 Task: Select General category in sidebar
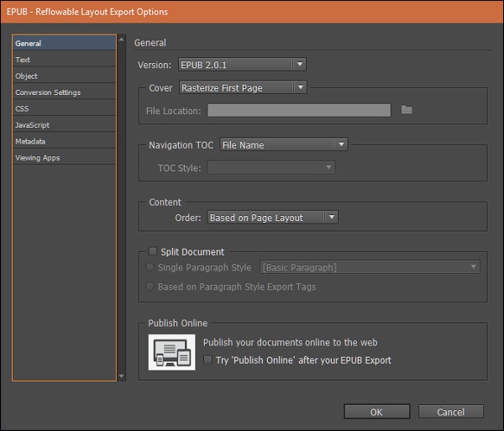65,43
